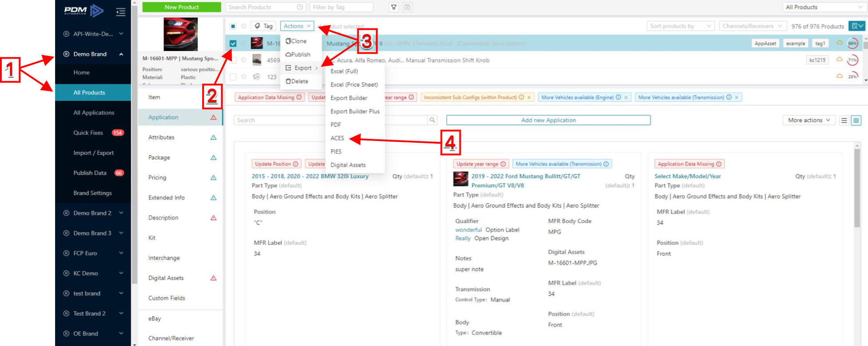Screen dimensions: 868x346
Task: Click the 71% completeness ring on 4569 row
Action: tap(852, 60)
